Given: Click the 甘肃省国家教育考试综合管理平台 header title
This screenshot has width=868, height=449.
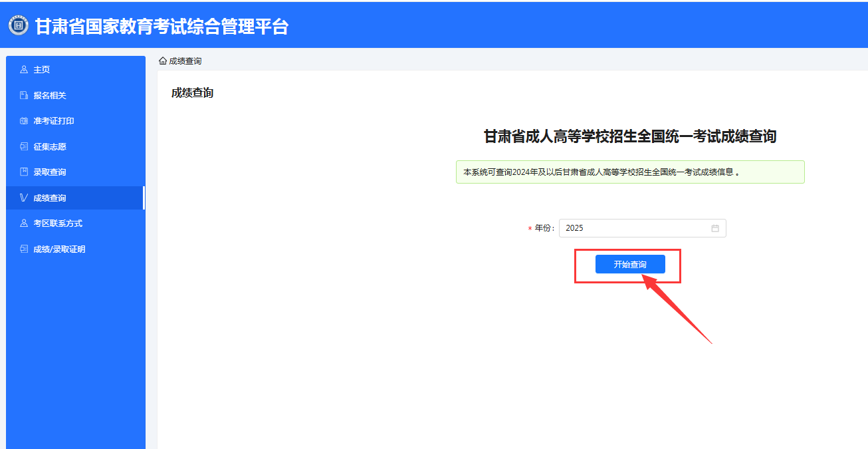Looking at the screenshot, I should click(x=162, y=27).
